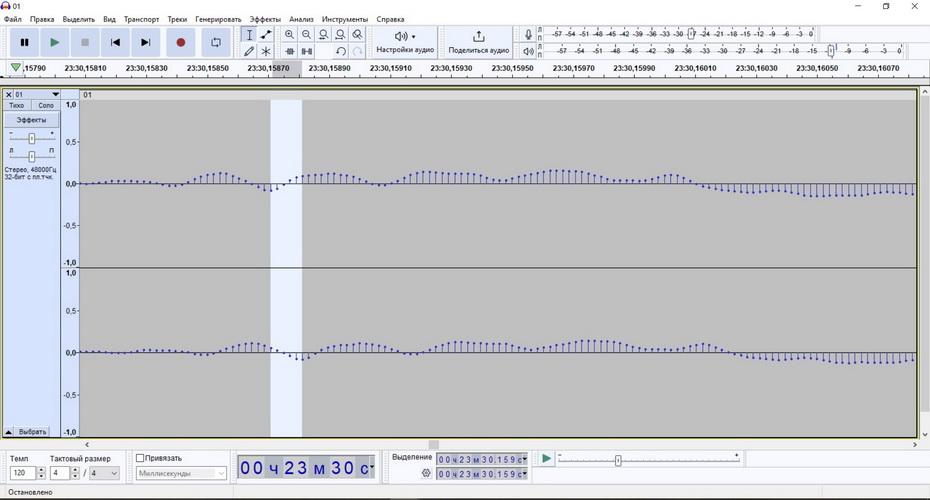Close track 01 with the X
Viewport: 930px width, 500px height.
(x=8, y=94)
